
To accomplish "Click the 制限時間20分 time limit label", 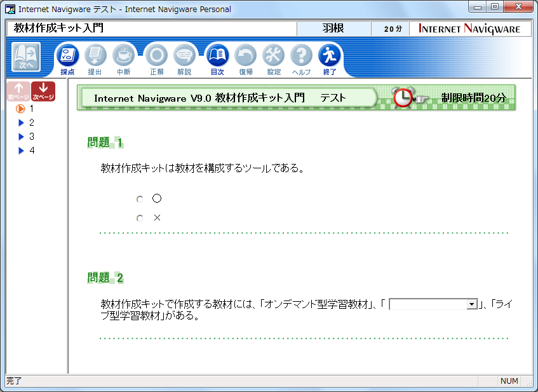I will [473, 98].
